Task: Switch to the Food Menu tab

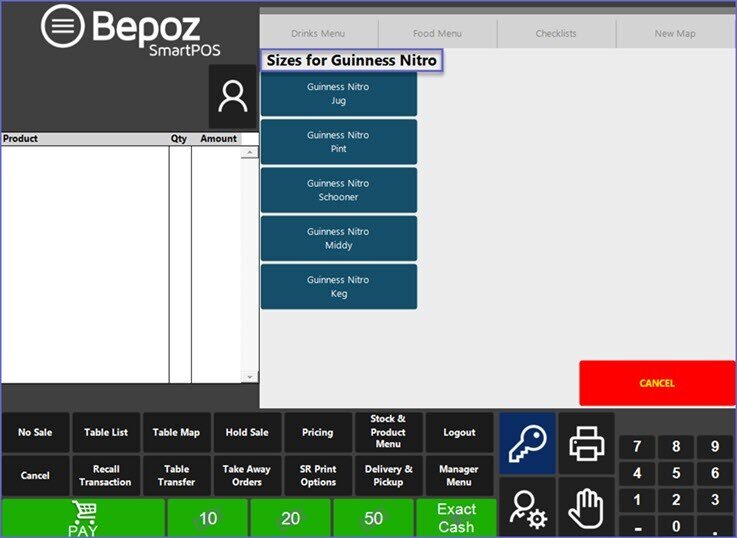Action: tap(437, 33)
